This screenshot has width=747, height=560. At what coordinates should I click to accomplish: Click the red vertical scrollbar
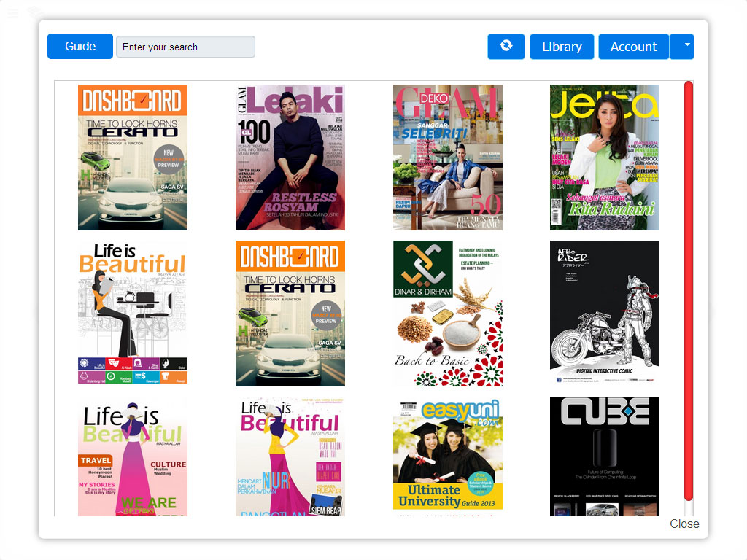[x=688, y=292]
